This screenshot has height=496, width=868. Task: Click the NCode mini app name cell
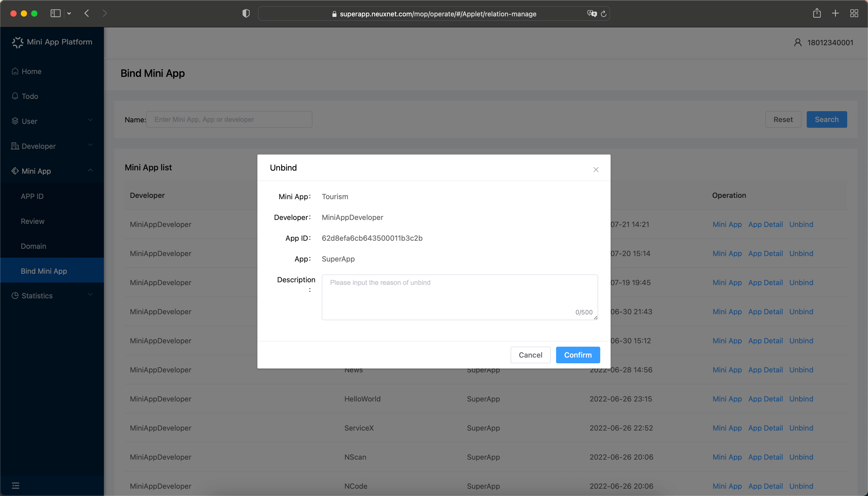(356, 486)
